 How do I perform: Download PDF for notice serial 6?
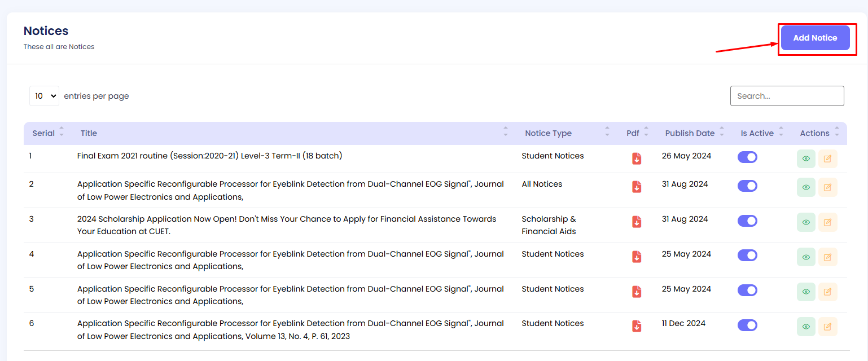tap(637, 326)
